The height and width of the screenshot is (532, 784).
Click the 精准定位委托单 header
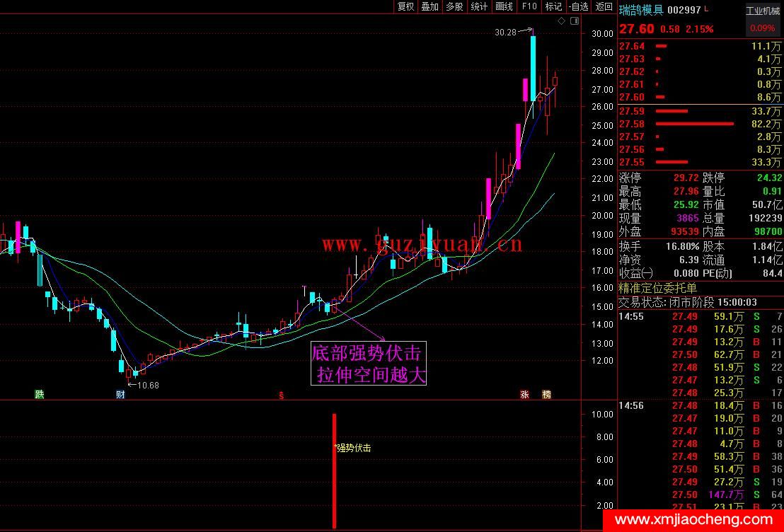tap(658, 288)
